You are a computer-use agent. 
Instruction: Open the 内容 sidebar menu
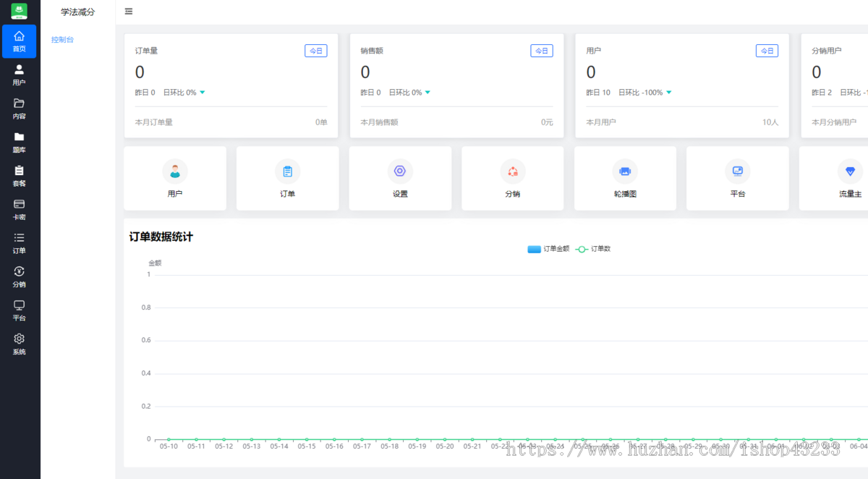tap(20, 109)
